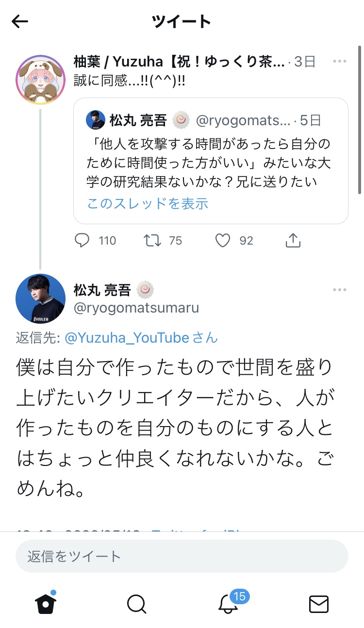Open direct messages envelope
Screen dimensions: 364x628
(x=319, y=604)
